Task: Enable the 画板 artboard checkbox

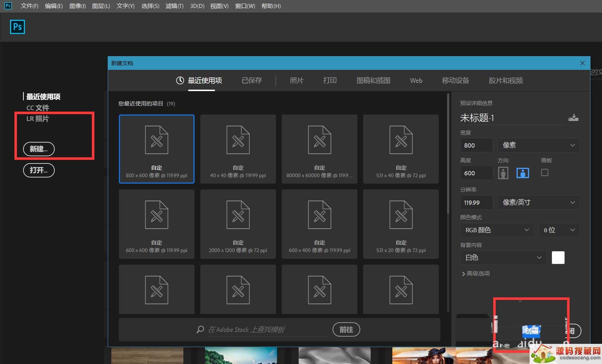Action: [x=545, y=172]
